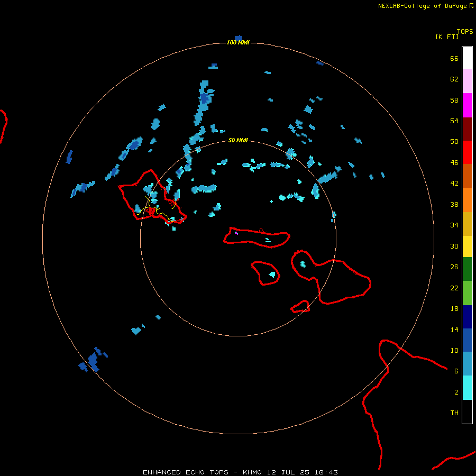
Task: Click the dark blue echo cluster near southwest ring
Action: click(x=93, y=360)
